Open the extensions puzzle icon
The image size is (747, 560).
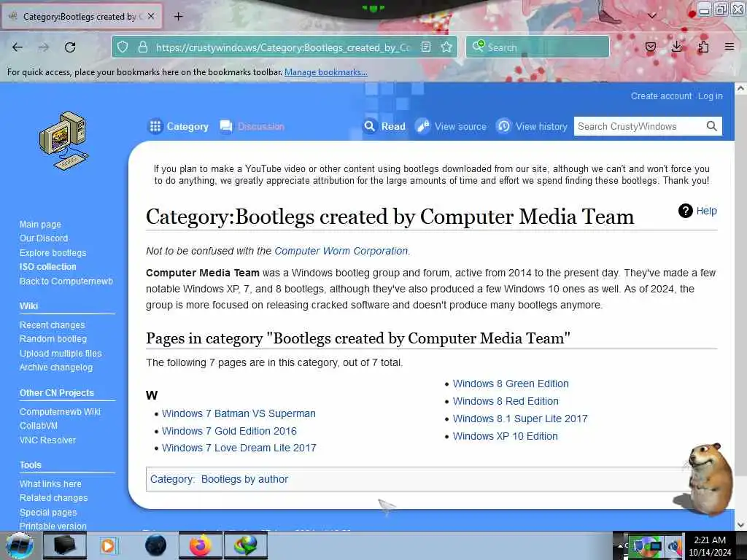pos(703,47)
